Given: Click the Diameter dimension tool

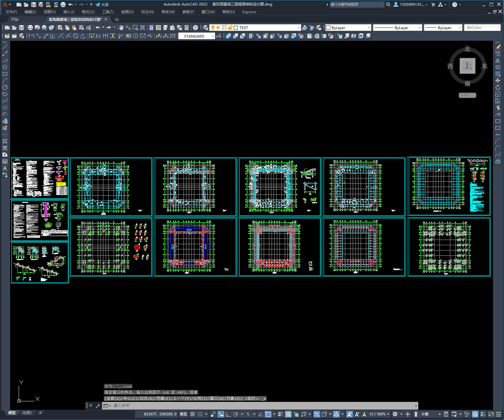Looking at the screenshot, I should (76, 36).
